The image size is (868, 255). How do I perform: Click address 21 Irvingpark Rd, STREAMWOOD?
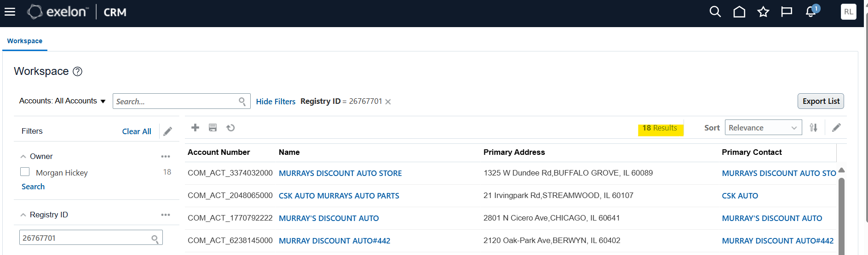tap(558, 195)
